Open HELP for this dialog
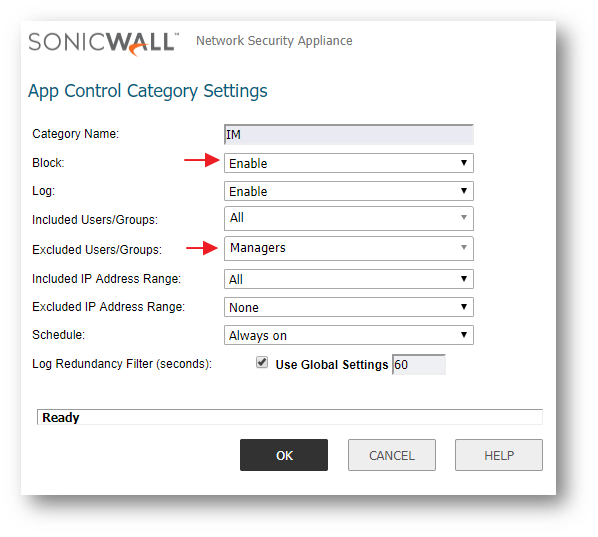Screen dimensions: 598x537 coord(499,455)
